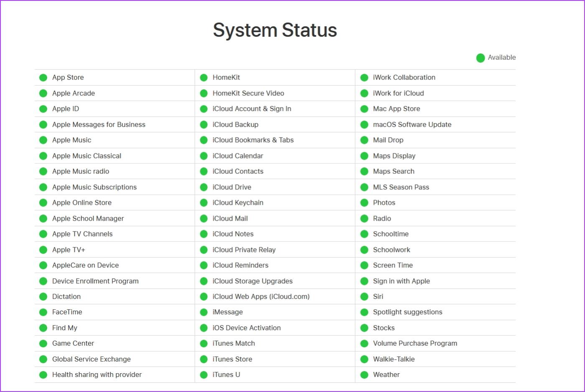Click the status dot next to iCloud Notes
Viewport: 585px width, 392px height.
[203, 234]
